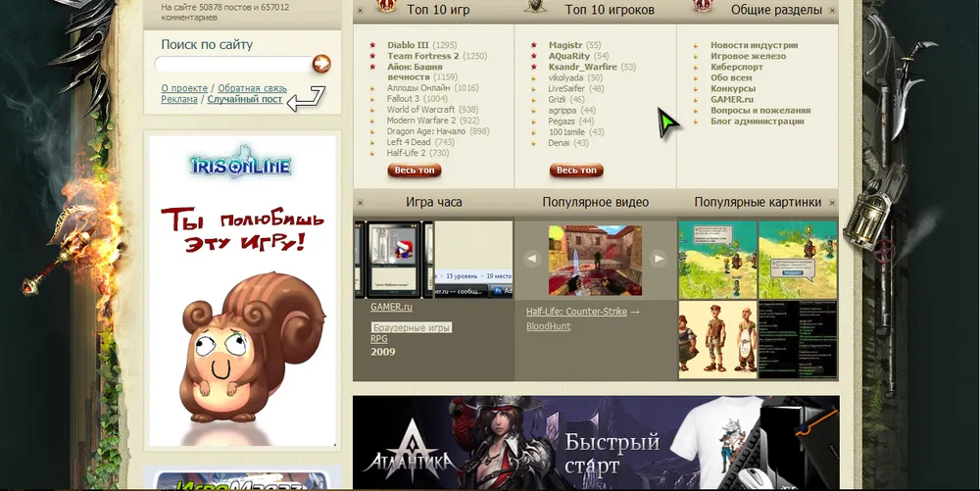Click Весь топ button under games
This screenshot has height=491, width=980.
[414, 170]
